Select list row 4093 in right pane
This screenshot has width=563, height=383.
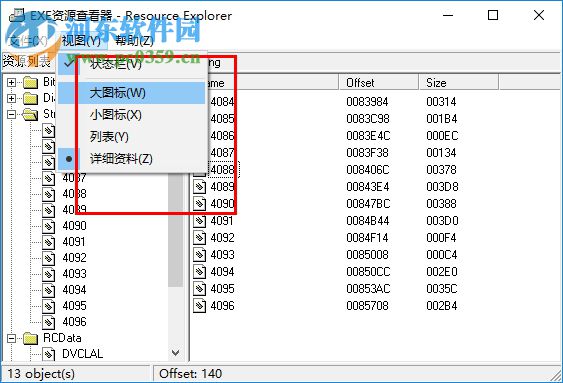coord(222,254)
